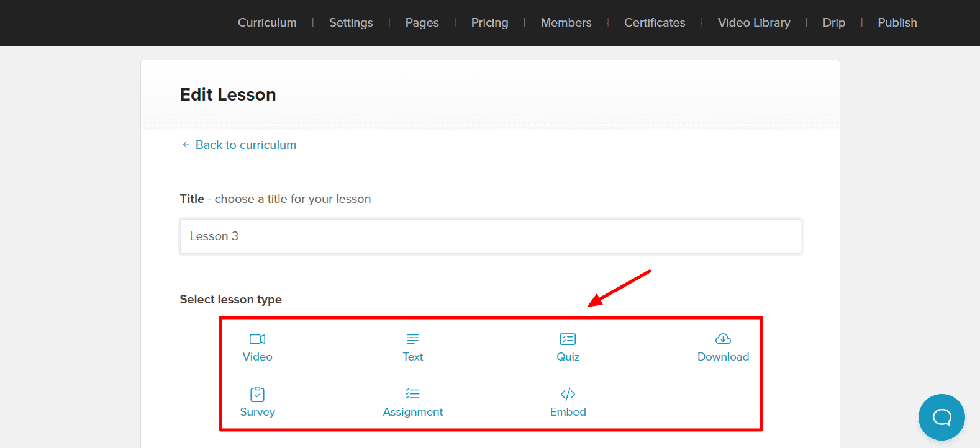This screenshot has width=980, height=448.
Task: Open the Drip tab
Action: 833,23
